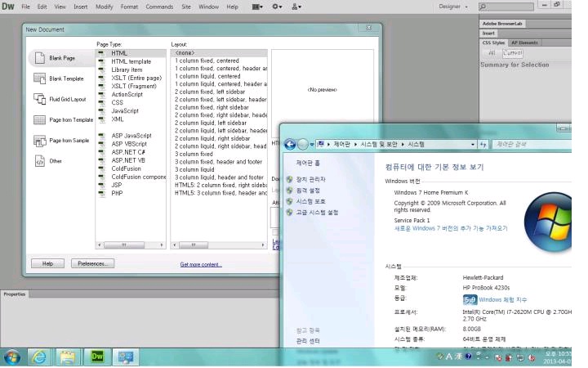Click the shield icon beside 장치 관리자
The image size is (588, 368).
click(289, 179)
